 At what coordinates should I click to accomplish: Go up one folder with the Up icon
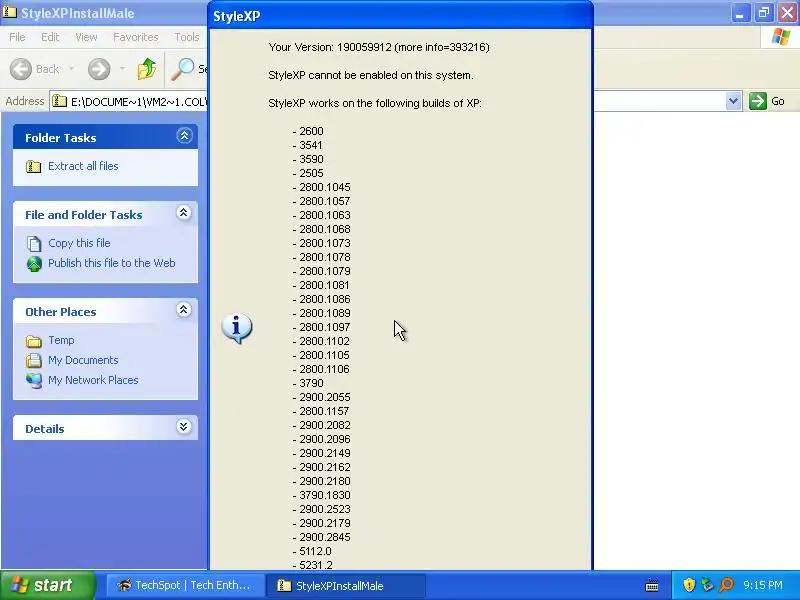coord(147,69)
